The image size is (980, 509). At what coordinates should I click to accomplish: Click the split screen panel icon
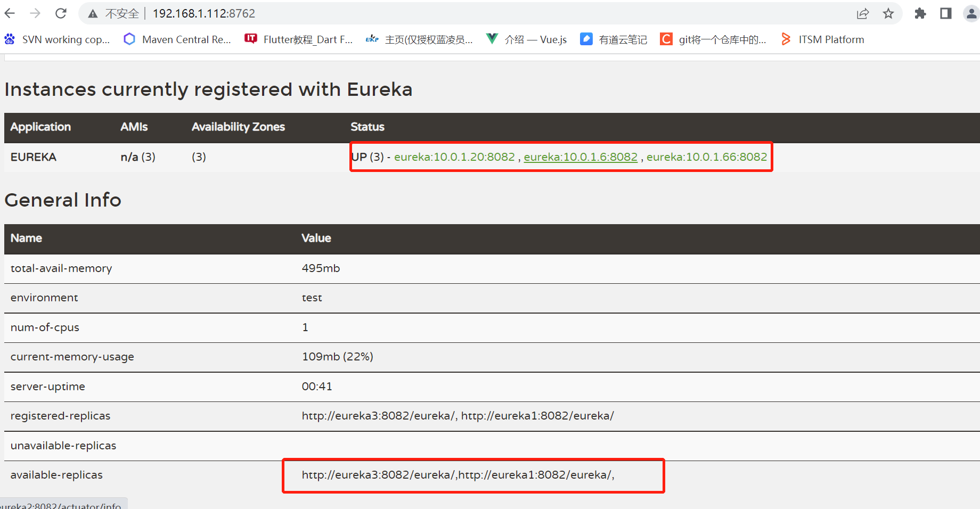click(946, 14)
